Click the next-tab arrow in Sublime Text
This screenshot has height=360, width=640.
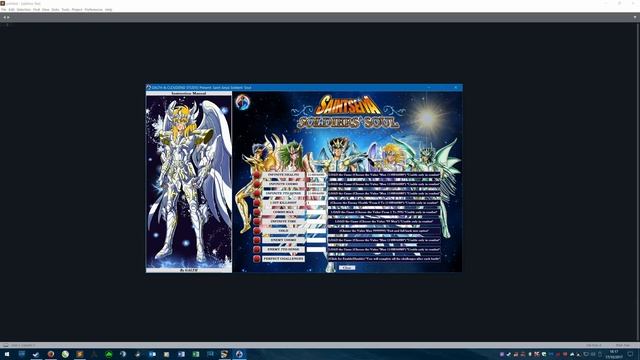point(8,17)
